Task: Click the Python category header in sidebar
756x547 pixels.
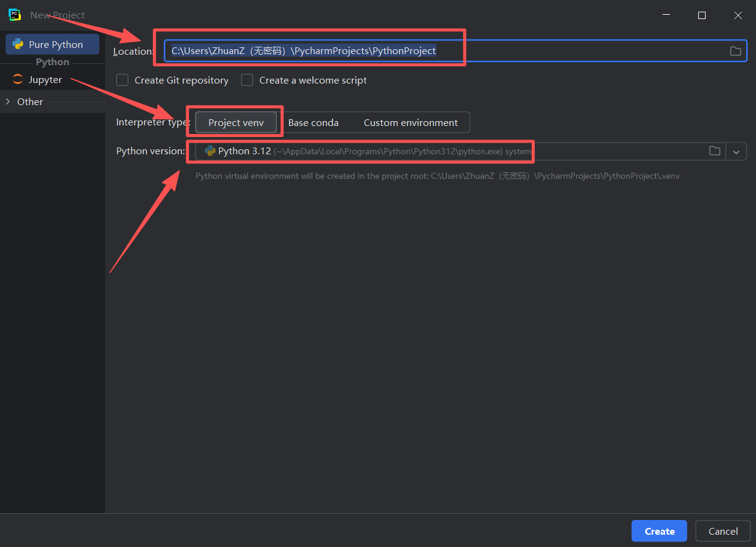Action: (52, 62)
